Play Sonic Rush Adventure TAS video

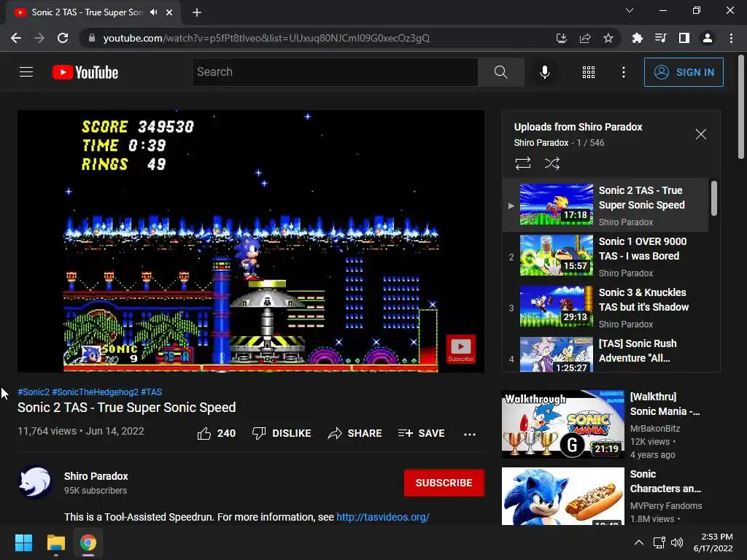coord(605,354)
